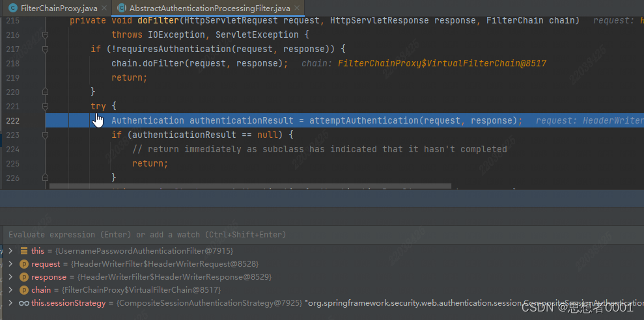This screenshot has width=644, height=320.
Task: Click line number 218 in gutter
Action: pos(13,64)
